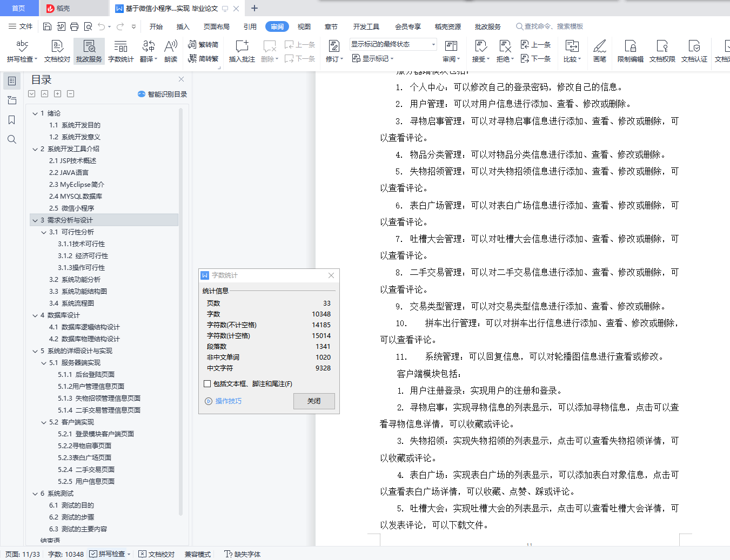
Task: Click 缺失字体 in the status bar
Action: point(243,554)
